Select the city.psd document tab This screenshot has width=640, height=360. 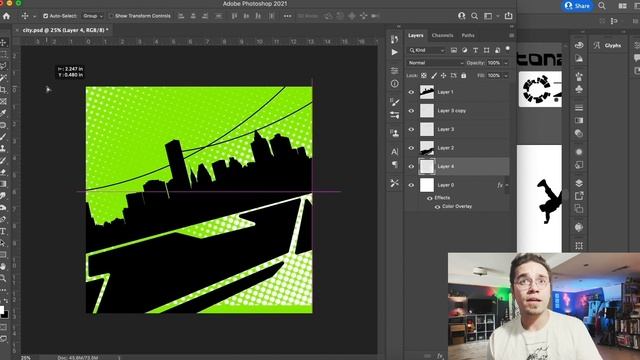pyautogui.click(x=65, y=30)
